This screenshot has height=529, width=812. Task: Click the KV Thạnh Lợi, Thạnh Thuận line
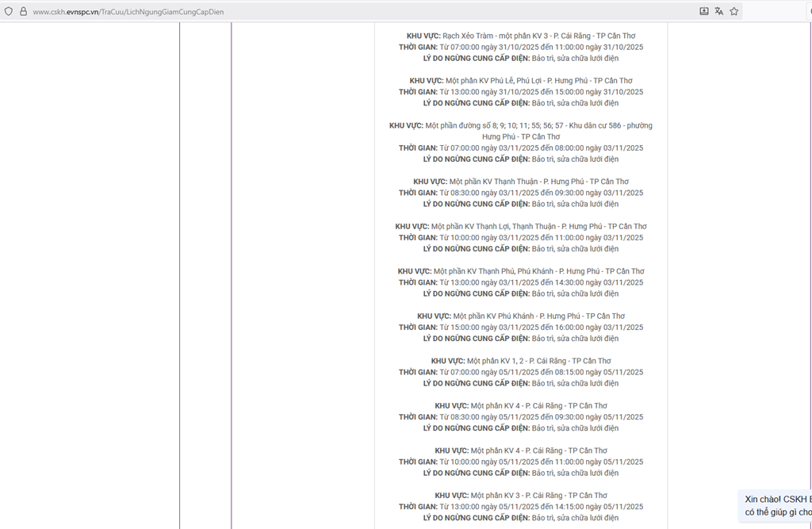pos(521,227)
